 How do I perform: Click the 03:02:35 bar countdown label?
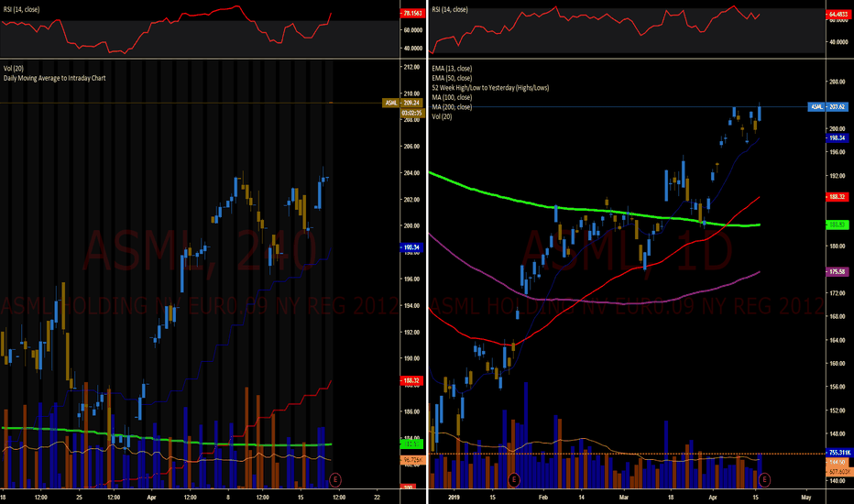(411, 113)
